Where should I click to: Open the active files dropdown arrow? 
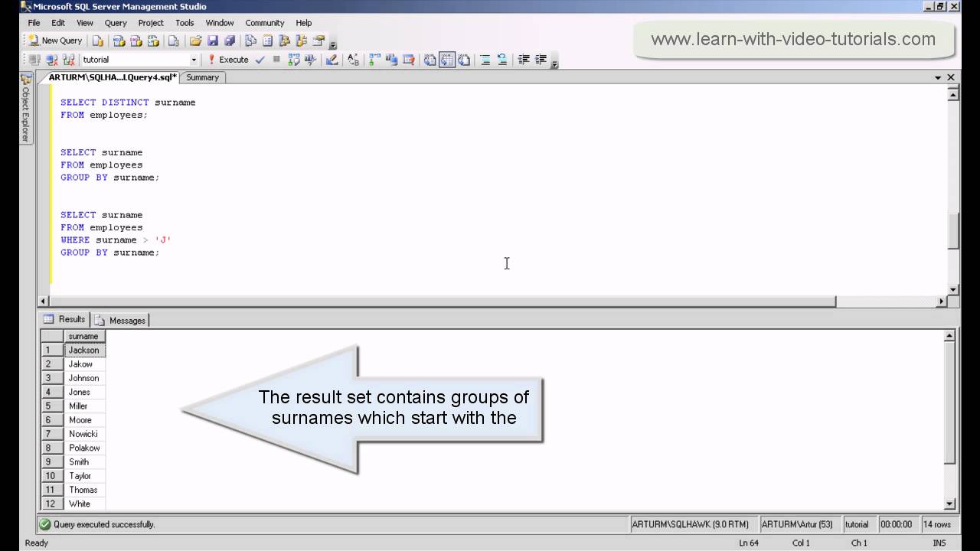click(938, 77)
